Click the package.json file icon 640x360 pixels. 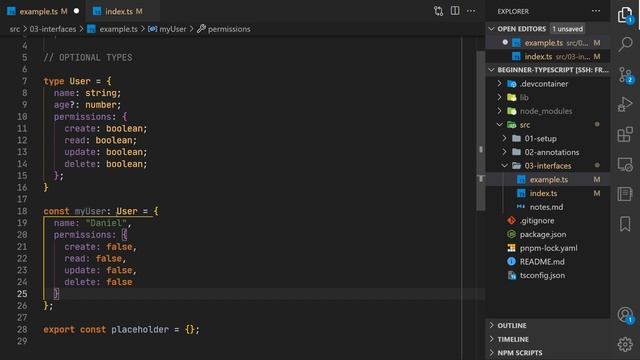point(511,234)
